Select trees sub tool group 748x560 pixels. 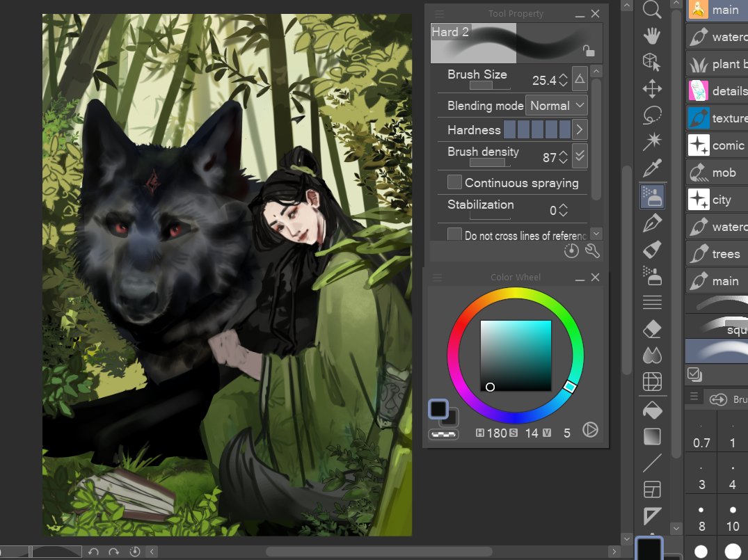pos(717,254)
